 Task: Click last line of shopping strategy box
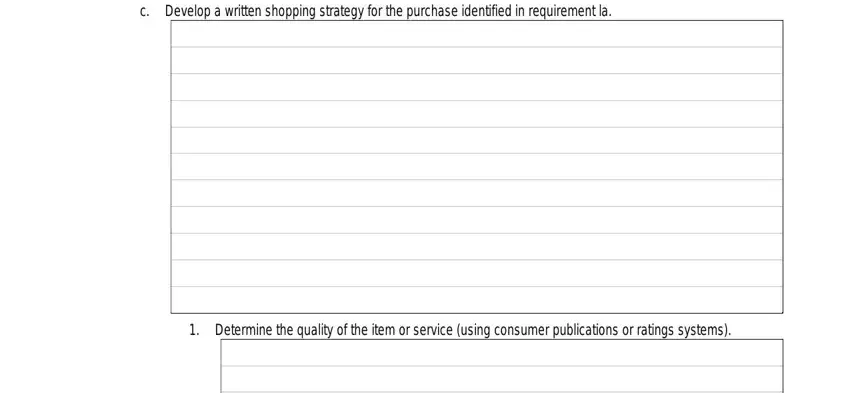(x=476, y=299)
